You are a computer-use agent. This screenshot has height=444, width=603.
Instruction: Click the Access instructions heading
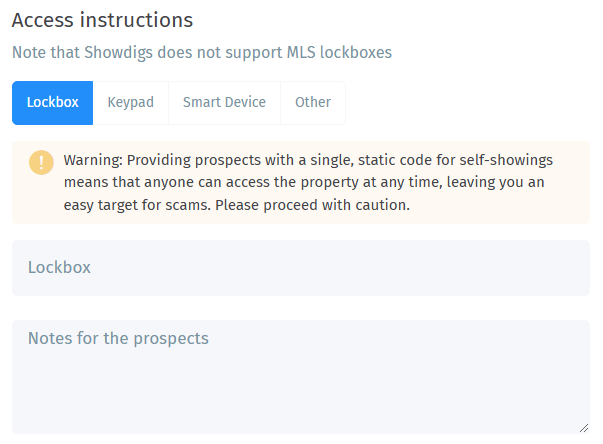click(102, 20)
